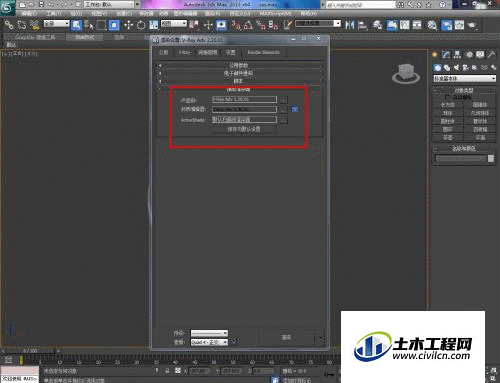This screenshot has height=383, width=500.
Task: Select the Link tool in main toolbar
Action: 9,25
